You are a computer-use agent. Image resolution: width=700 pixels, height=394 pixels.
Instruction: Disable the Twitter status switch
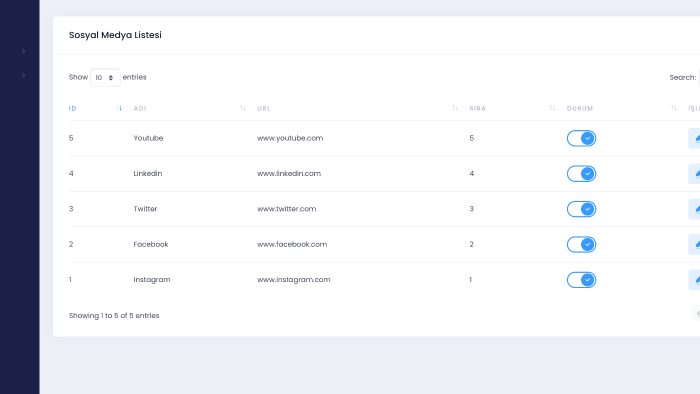[581, 209]
